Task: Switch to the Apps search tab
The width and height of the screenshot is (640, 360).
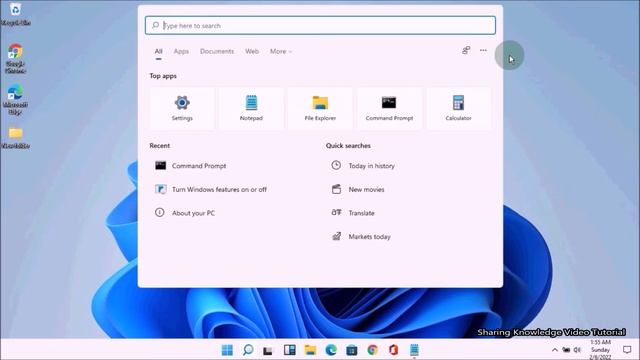Action: (181, 51)
